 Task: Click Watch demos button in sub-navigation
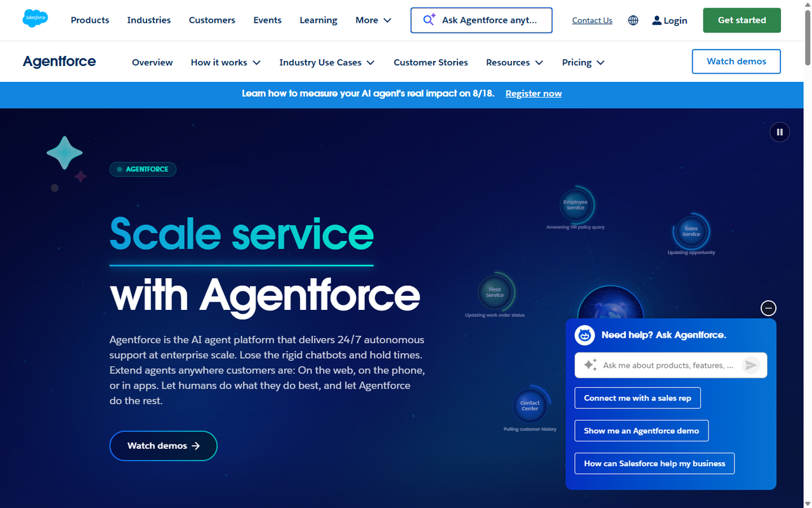737,62
